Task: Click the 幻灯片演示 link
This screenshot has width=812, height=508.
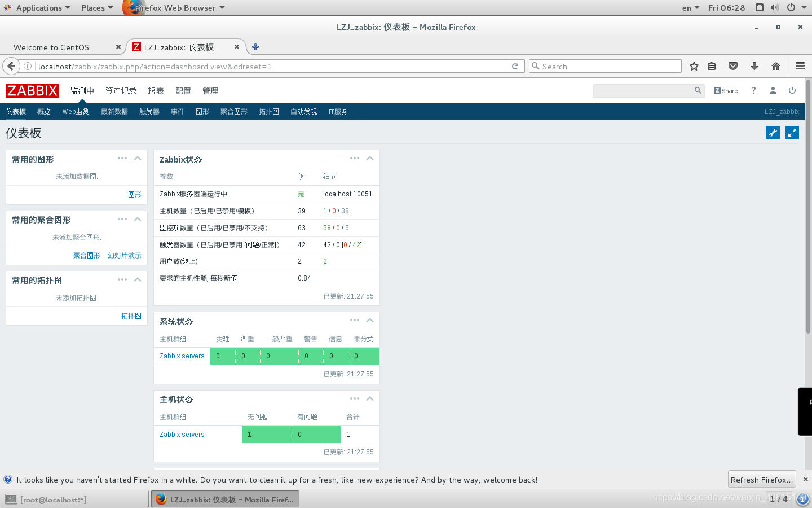Action: coord(125,256)
